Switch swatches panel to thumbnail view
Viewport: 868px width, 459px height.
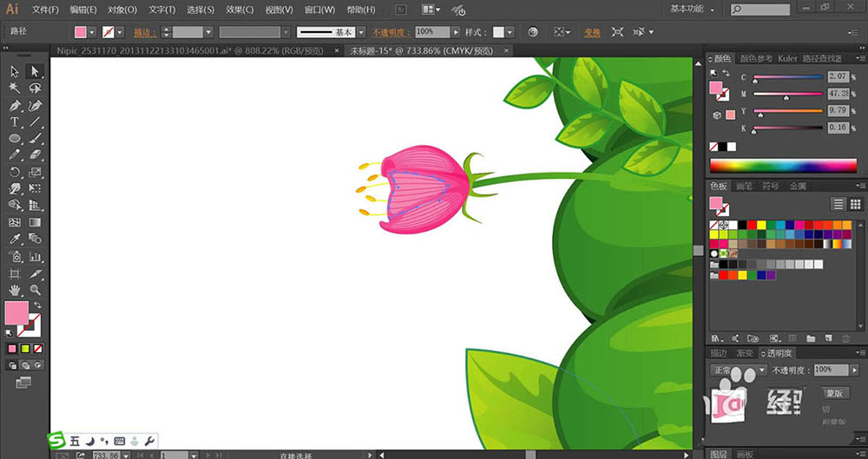click(x=855, y=204)
